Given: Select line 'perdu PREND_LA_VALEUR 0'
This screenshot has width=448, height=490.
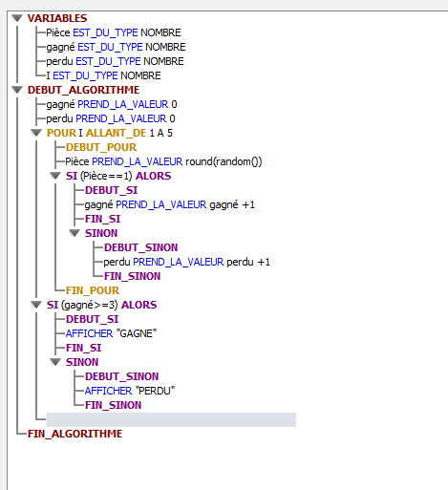Looking at the screenshot, I should 111,118.
